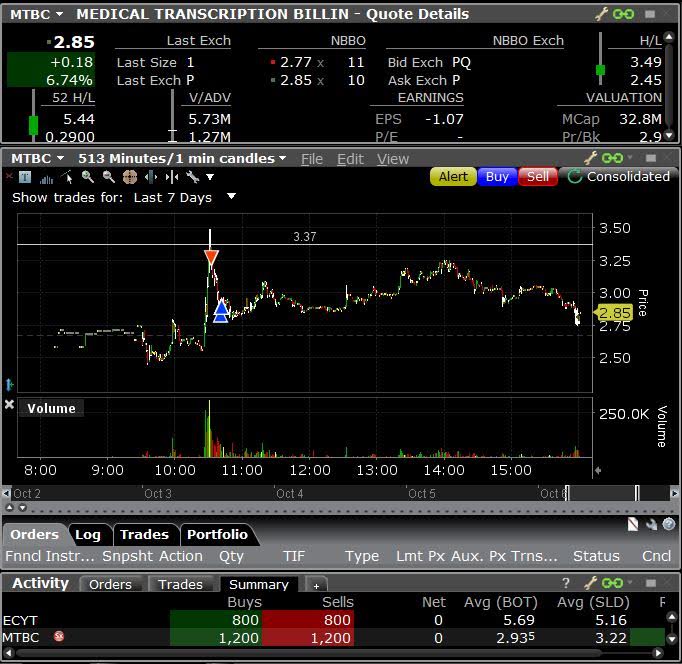Open the 513 Minutes/1 min candles dropdown
Viewport: 682px width, 664px height.
pyautogui.click(x=283, y=158)
